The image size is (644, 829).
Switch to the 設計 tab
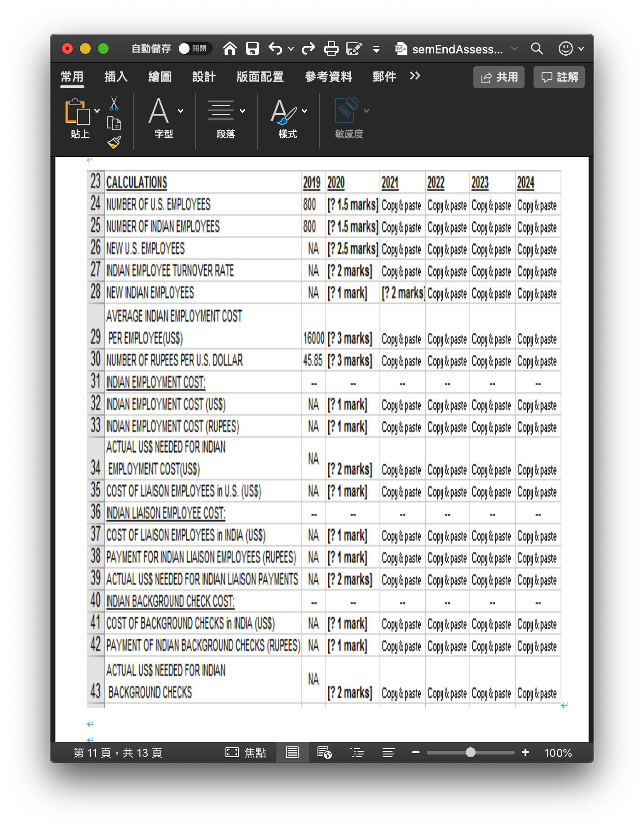[204, 77]
